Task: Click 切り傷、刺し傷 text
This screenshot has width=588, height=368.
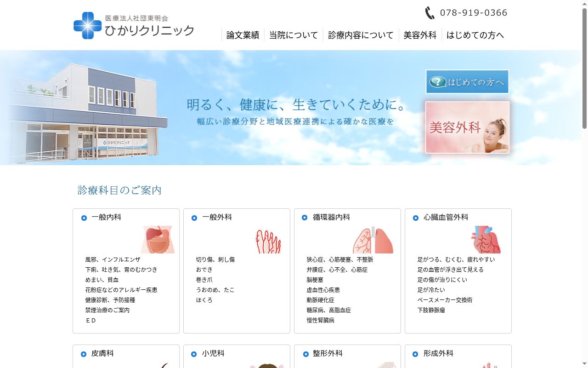Action: (x=215, y=259)
